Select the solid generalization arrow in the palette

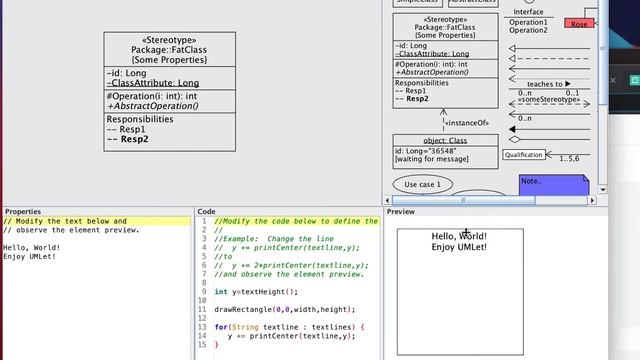(x=549, y=49)
